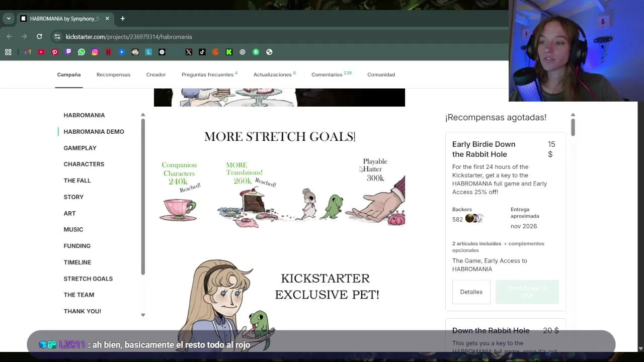The height and width of the screenshot is (362, 644).
Task: Open the blue L bookmark
Action: tap(148, 52)
